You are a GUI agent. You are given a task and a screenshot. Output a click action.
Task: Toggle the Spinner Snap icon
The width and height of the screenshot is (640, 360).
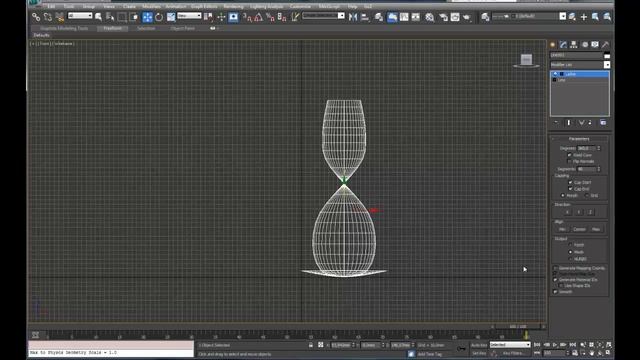(282, 17)
